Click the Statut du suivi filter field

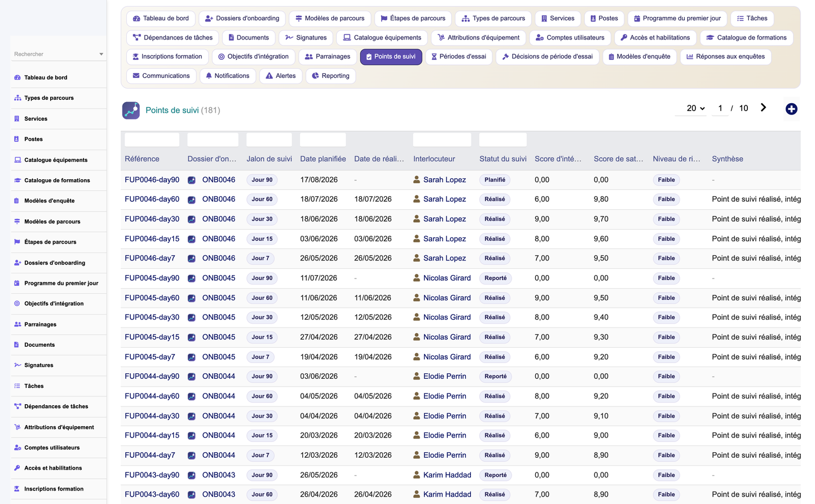[x=503, y=140]
